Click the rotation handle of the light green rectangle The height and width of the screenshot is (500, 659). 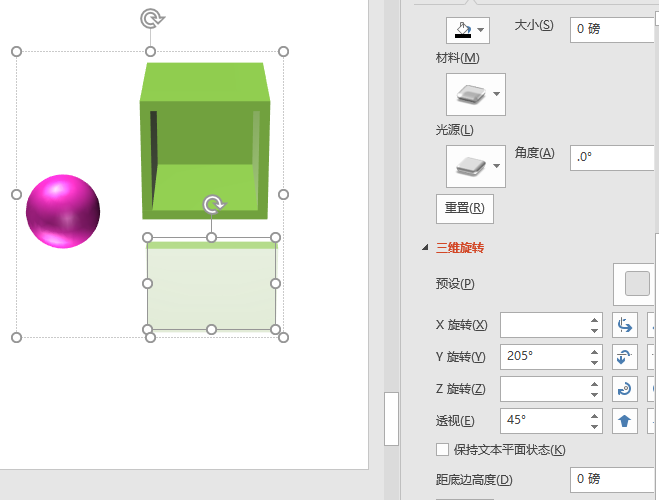click(213, 205)
